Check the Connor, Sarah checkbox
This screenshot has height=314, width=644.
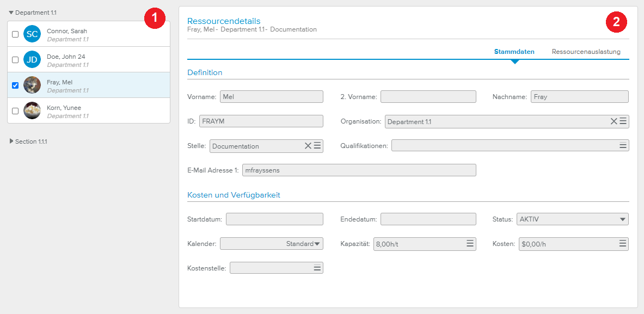tap(15, 34)
